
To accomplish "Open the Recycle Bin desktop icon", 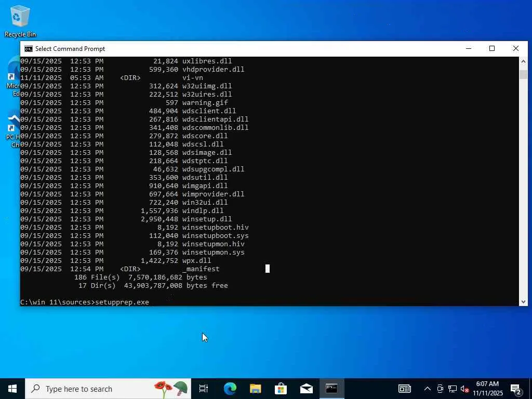I will [x=20, y=21].
